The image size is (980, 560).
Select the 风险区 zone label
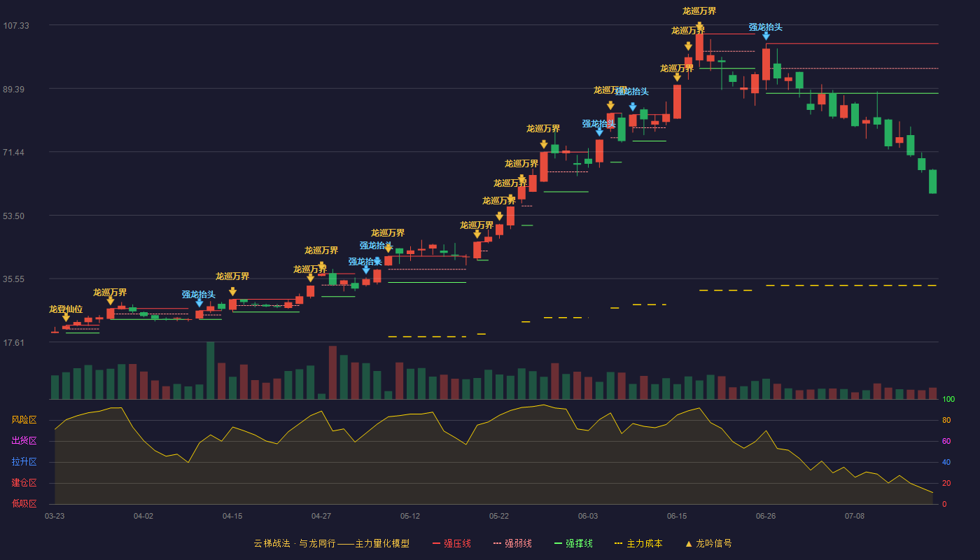24,420
